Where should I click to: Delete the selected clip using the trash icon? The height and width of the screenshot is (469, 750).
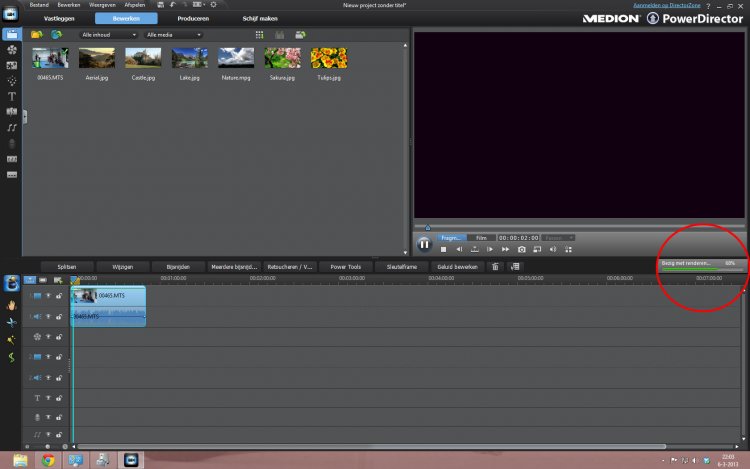(494, 267)
